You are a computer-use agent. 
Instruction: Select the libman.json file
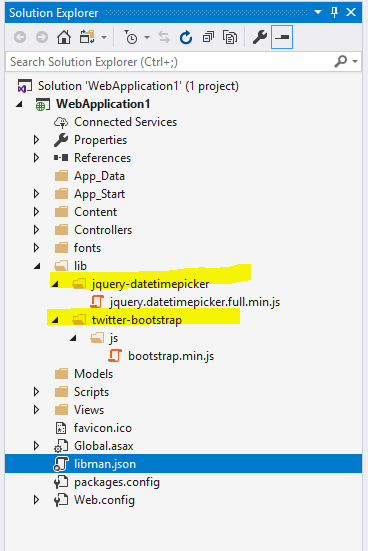[105, 464]
